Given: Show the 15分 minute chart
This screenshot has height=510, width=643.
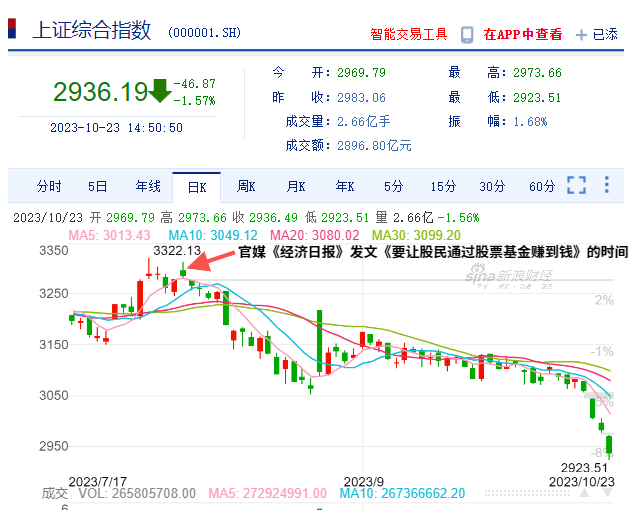Looking at the screenshot, I should (443, 187).
